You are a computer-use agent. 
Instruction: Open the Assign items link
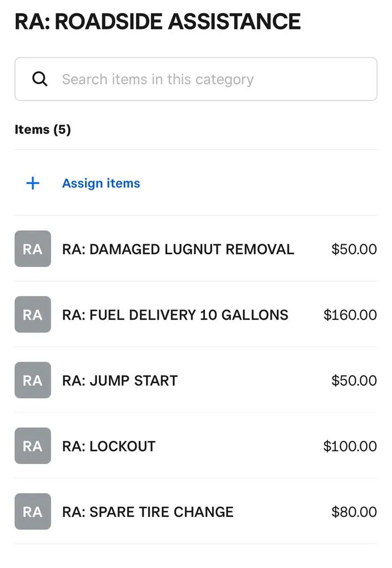pos(101,183)
